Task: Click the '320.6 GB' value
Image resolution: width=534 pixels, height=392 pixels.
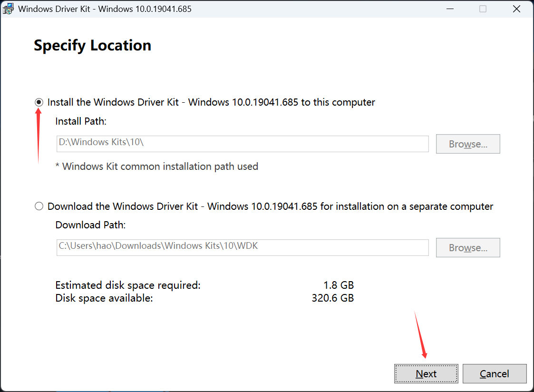Action: click(333, 298)
